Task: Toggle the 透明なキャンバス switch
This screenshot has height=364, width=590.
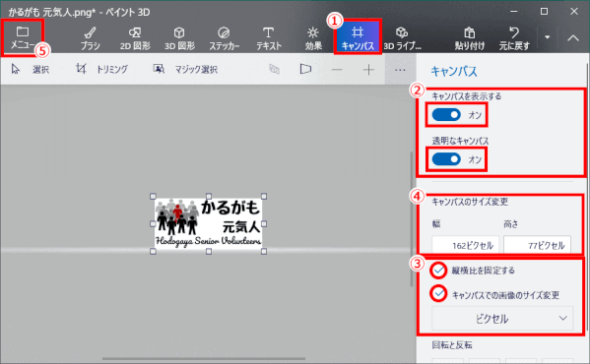Action: (446, 159)
